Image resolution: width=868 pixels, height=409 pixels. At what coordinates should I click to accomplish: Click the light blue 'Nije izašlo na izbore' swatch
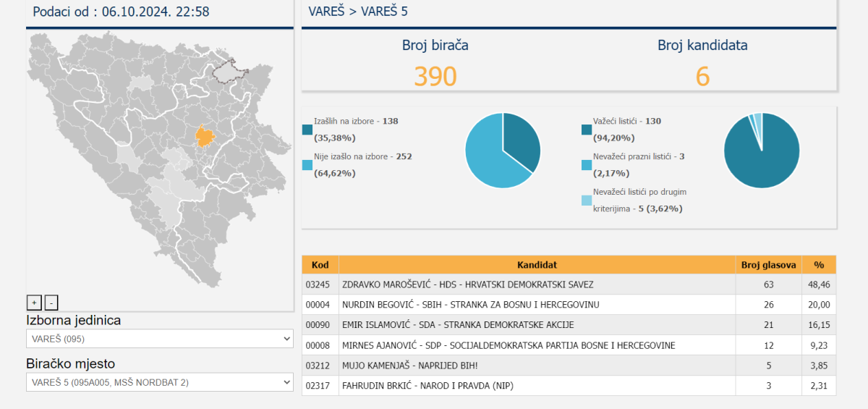307,165
